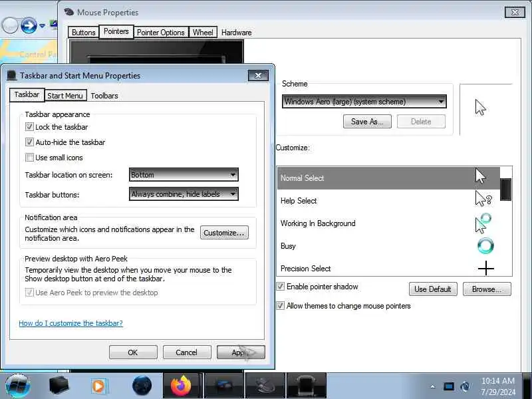Click Customize... for the notification area
532x399 pixels.
pos(224,233)
